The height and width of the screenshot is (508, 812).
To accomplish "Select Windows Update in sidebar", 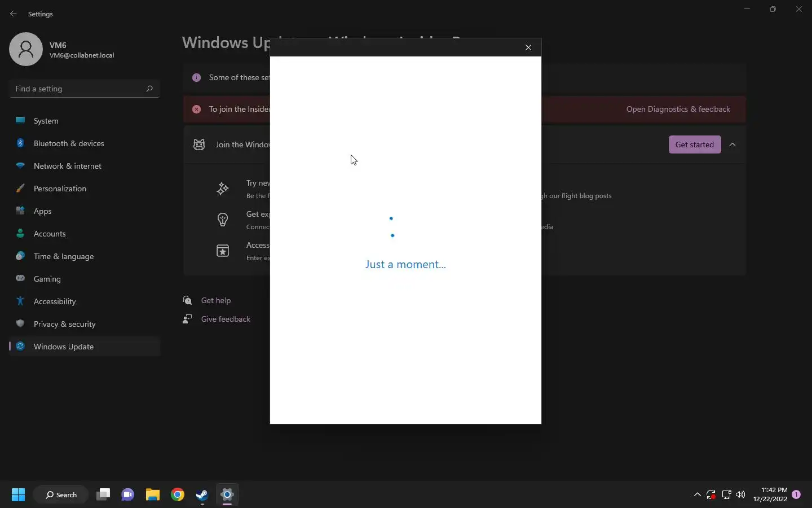I will tap(85, 347).
